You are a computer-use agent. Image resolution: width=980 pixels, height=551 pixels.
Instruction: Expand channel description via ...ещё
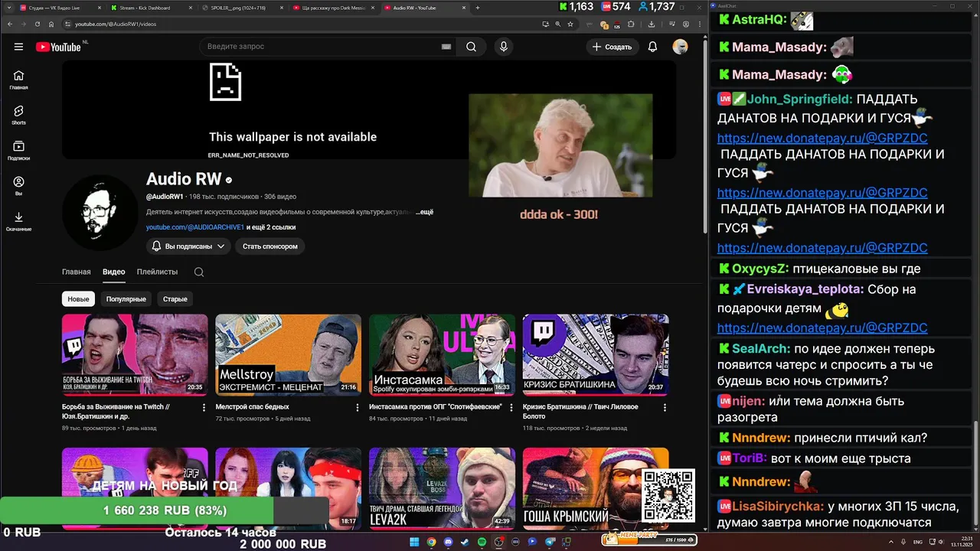point(424,212)
